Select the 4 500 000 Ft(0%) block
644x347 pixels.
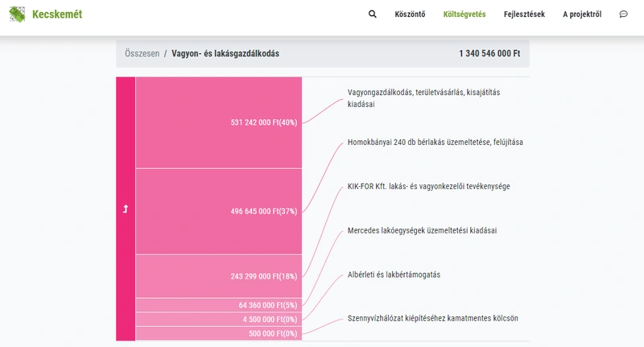219,319
